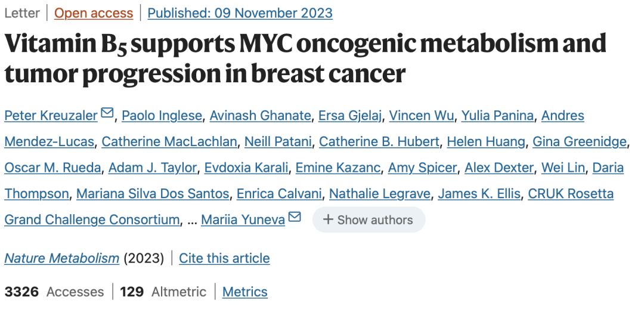The image size is (644, 309).
Task: Click the Mariia Yuneva author link
Action: 243,220
